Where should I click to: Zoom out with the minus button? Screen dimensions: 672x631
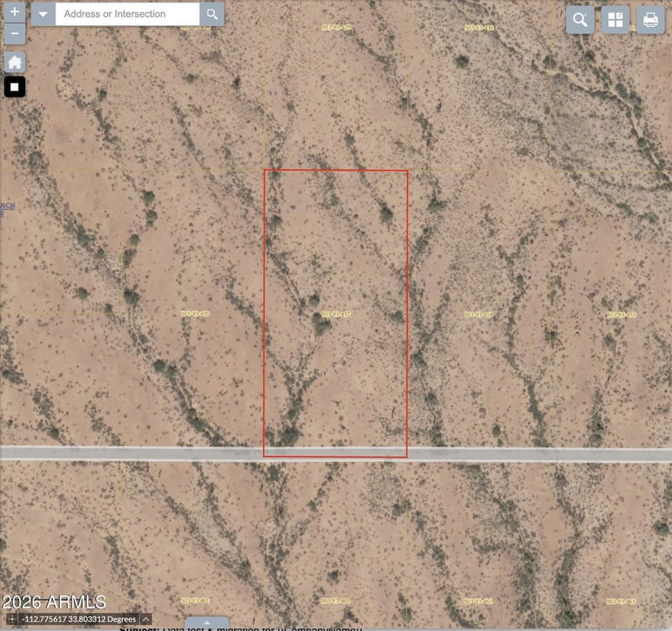point(14,34)
